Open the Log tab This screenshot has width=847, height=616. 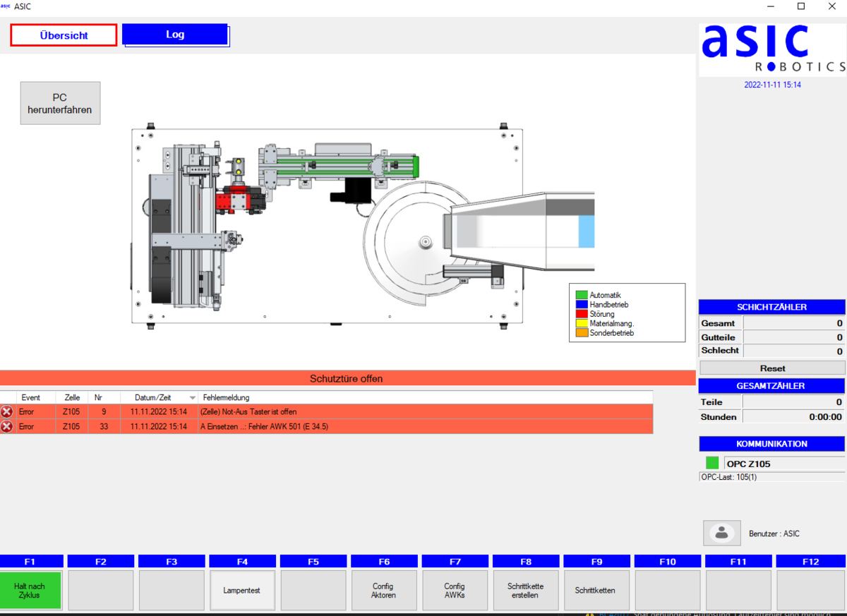tap(175, 35)
